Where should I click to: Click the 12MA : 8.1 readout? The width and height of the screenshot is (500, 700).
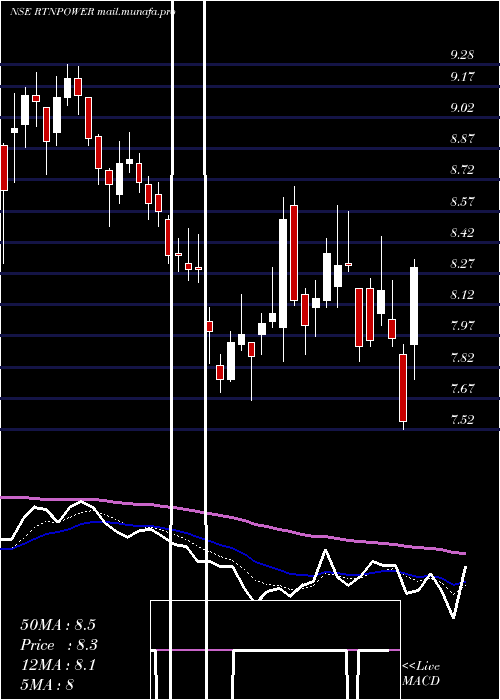click(58, 665)
